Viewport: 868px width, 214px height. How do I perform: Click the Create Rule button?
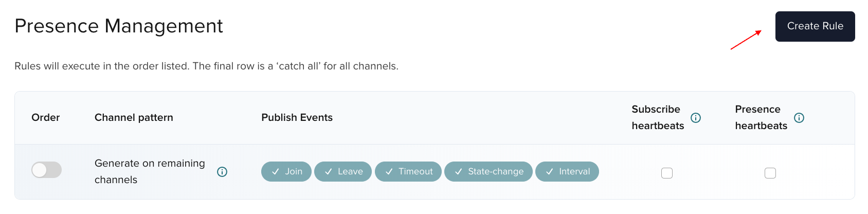click(x=815, y=26)
